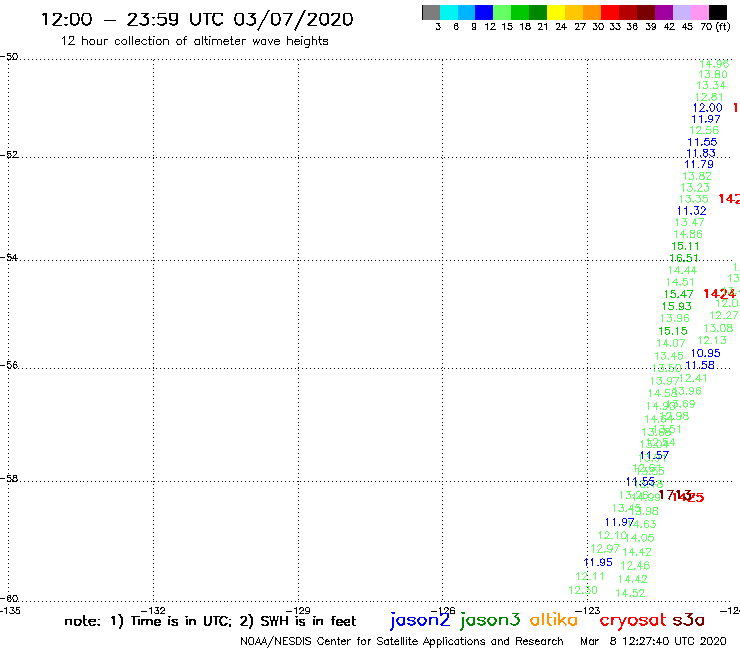Click the blue wave height value 11.57
Screen dimensions: 740x650
654,456
